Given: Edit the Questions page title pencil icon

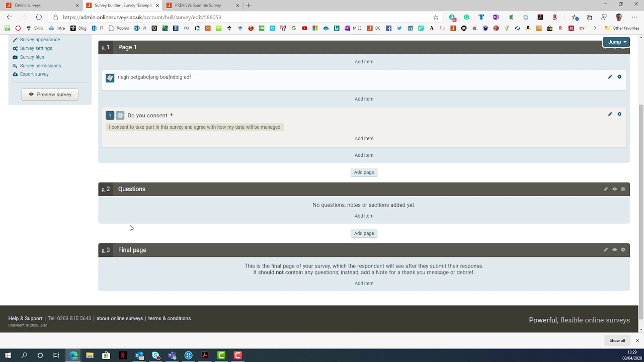Looking at the screenshot, I should pos(605,189).
